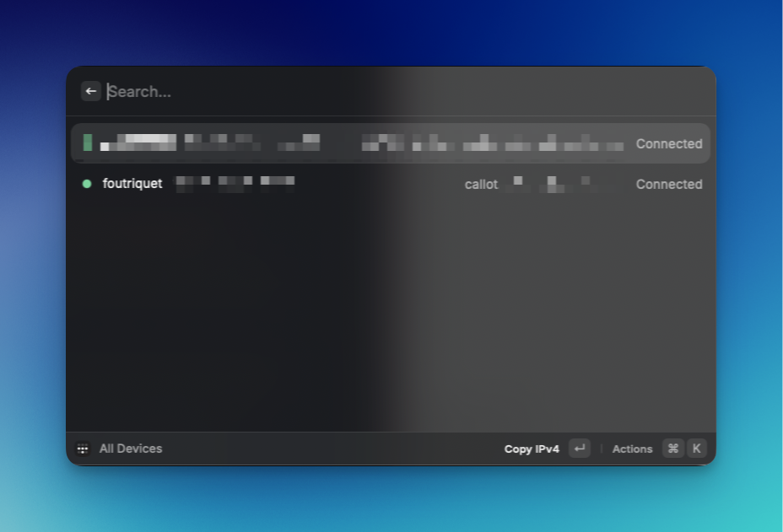The height and width of the screenshot is (532, 783).
Task: Click the Enter key icon next to Copy IPv4
Action: tap(580, 449)
